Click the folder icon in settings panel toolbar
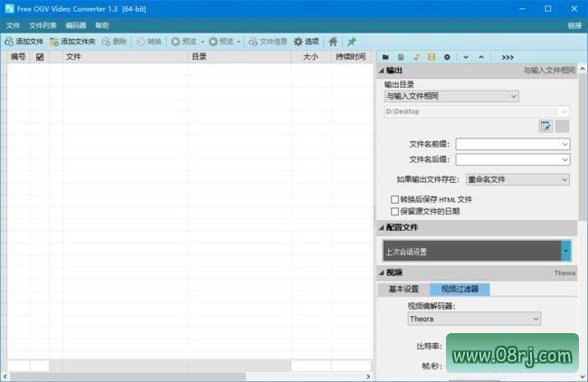Image resolution: width=588 pixels, height=382 pixels. point(385,57)
